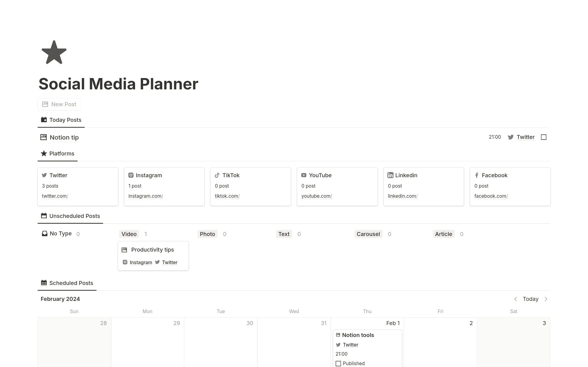588x367 pixels.
Task: Go to previous month in calendar
Action: pos(515,299)
